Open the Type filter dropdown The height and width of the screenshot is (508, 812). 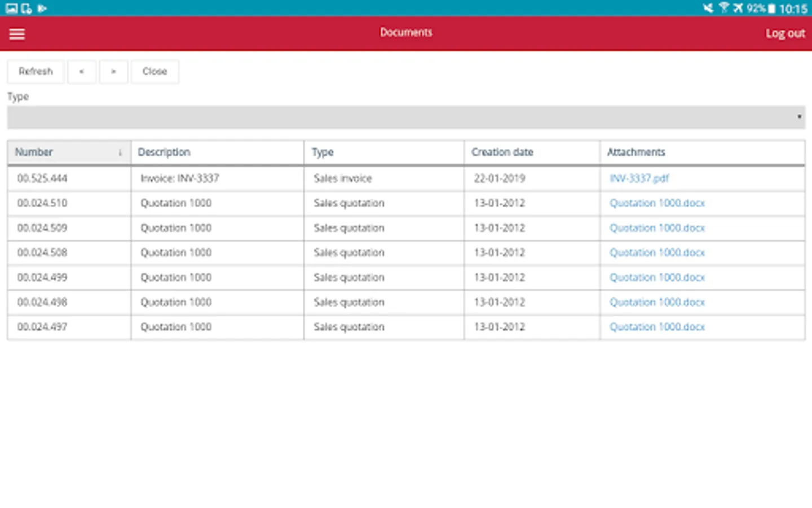coord(405,117)
